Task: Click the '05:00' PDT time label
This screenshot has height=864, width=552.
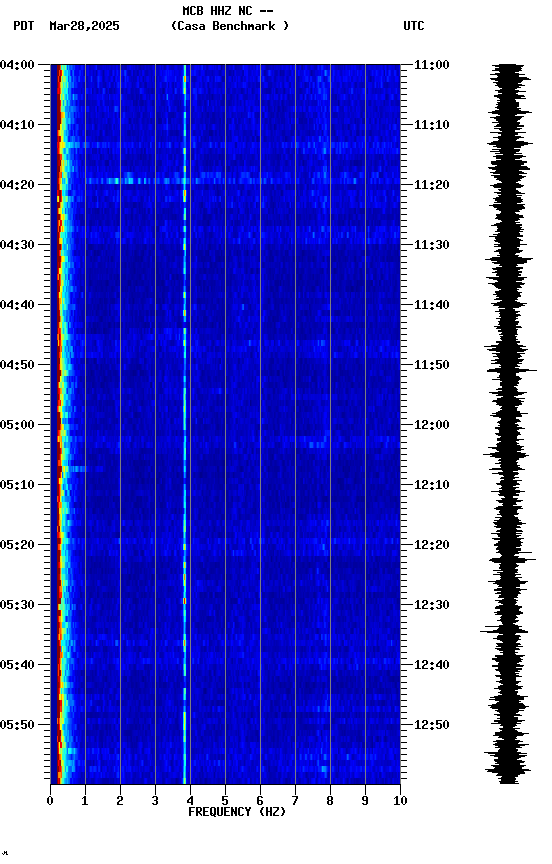Action: tap(17, 425)
